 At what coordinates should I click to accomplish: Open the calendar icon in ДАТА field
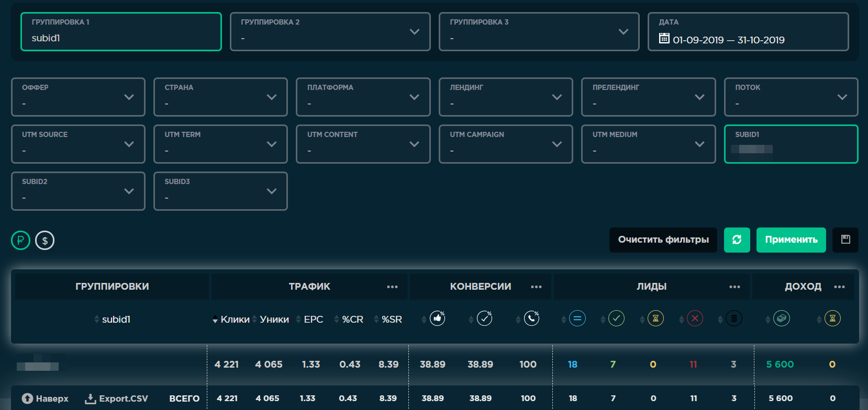click(x=664, y=38)
